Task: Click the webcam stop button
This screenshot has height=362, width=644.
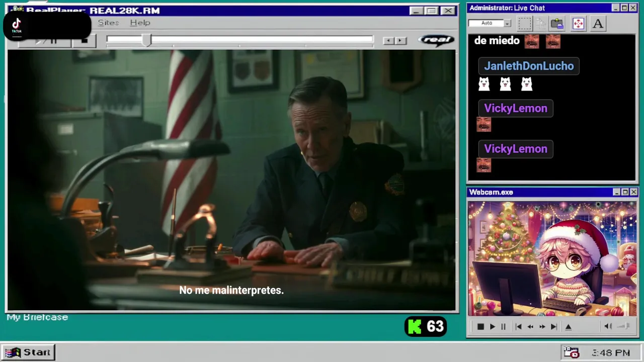Action: click(480, 327)
